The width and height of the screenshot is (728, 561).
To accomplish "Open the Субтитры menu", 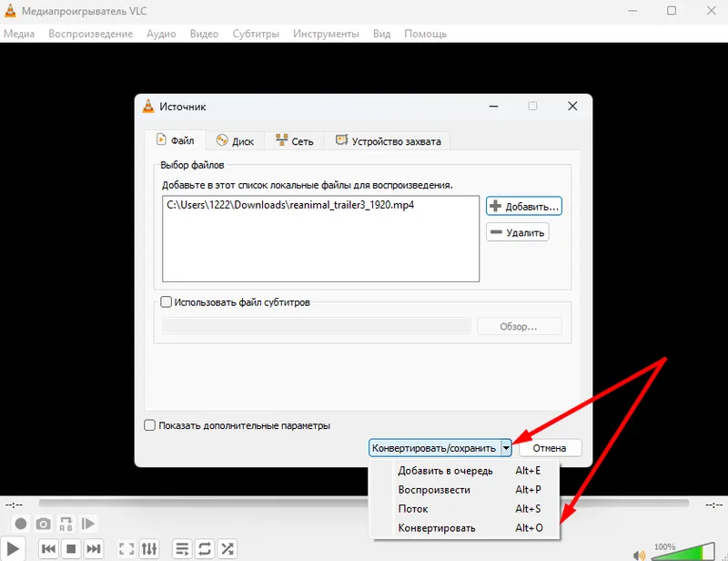I will [256, 34].
